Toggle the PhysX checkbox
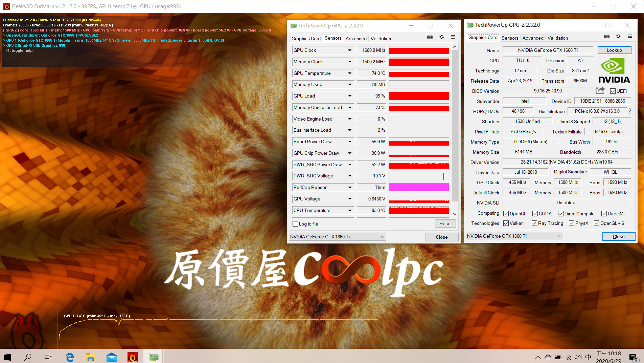 tap(572, 223)
